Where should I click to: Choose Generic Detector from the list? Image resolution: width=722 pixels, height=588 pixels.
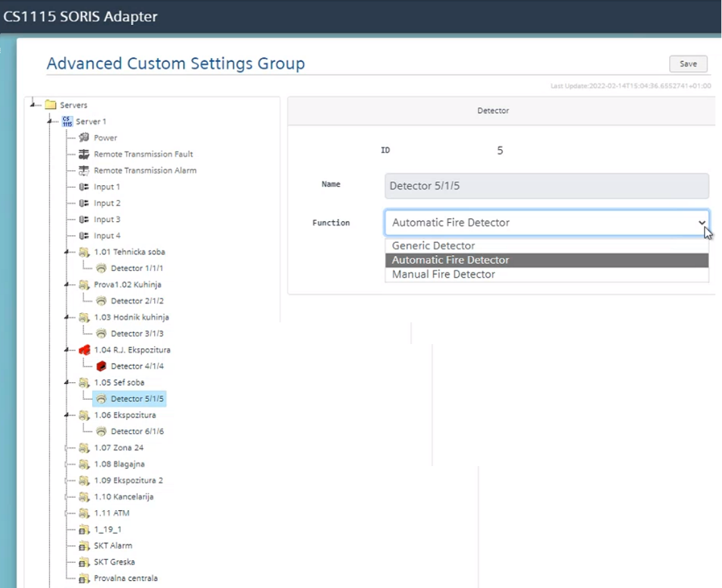pyautogui.click(x=433, y=246)
